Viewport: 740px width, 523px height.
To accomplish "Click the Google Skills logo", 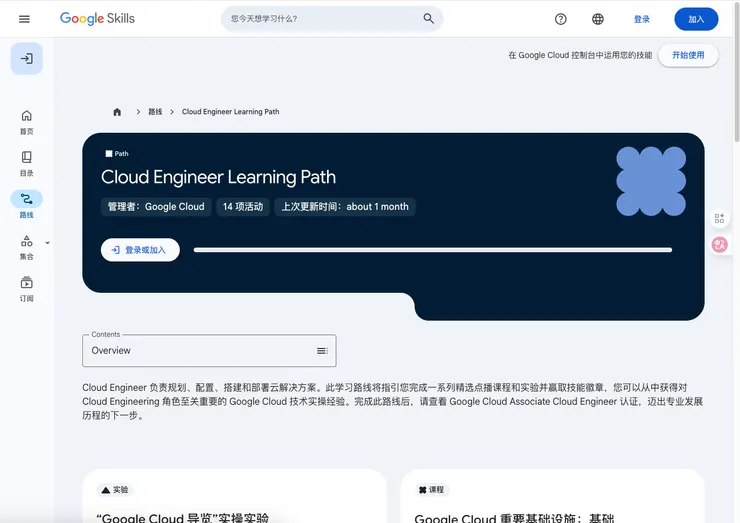I will pos(97,18).
